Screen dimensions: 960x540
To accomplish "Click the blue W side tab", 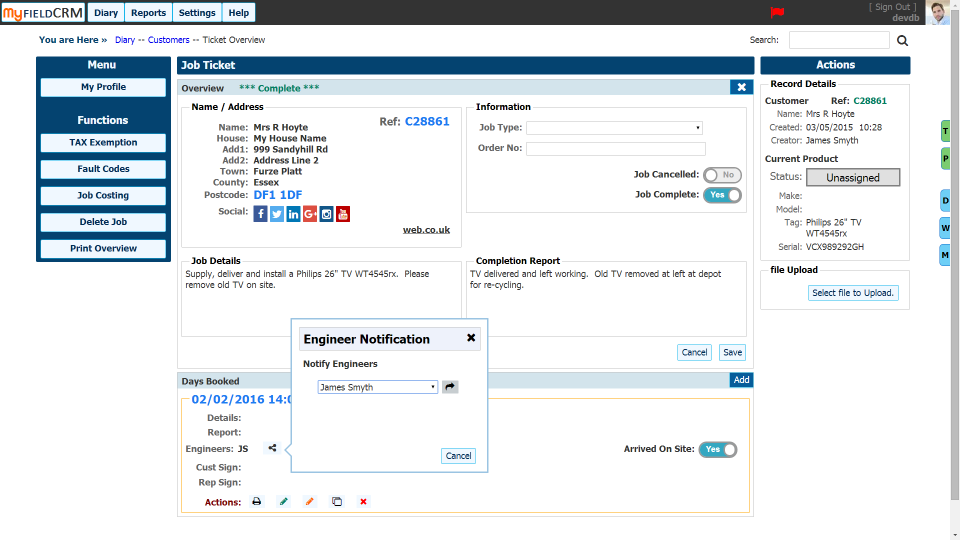I will coord(945,228).
